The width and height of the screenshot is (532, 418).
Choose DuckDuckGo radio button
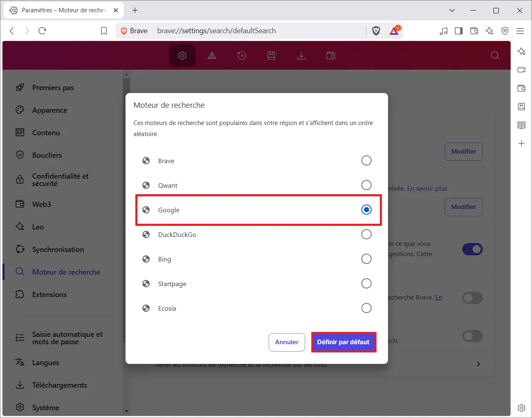coord(366,234)
